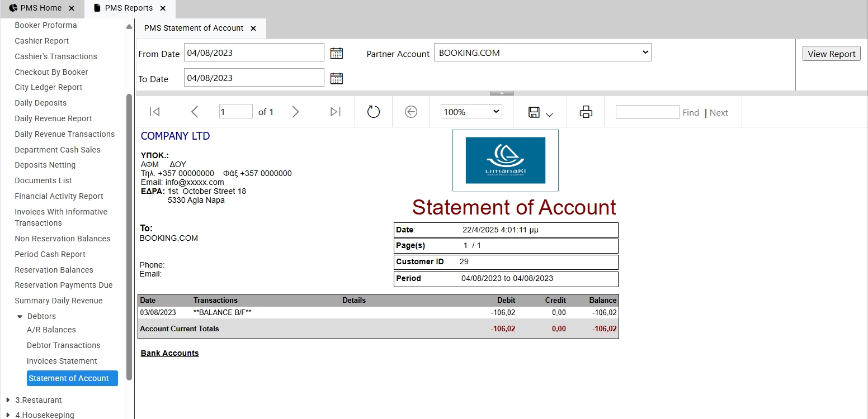The image size is (868, 419).
Task: Open Daily Revenue Report
Action: tap(54, 118)
